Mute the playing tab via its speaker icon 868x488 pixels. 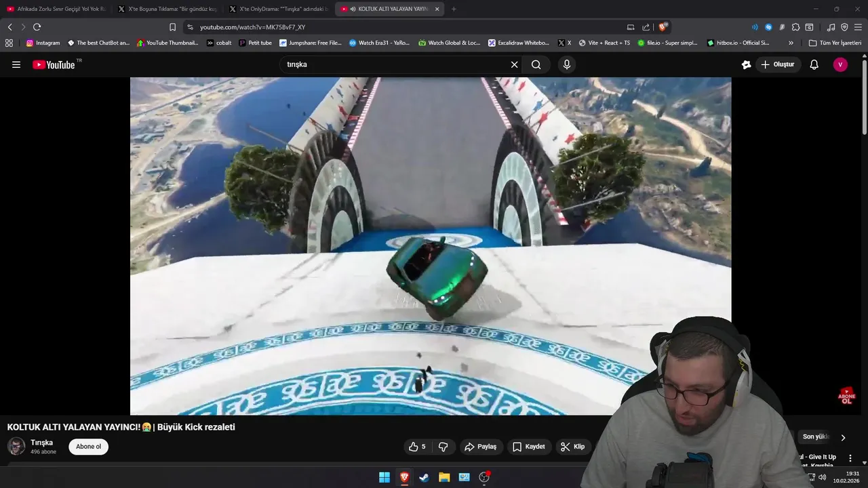[353, 9]
